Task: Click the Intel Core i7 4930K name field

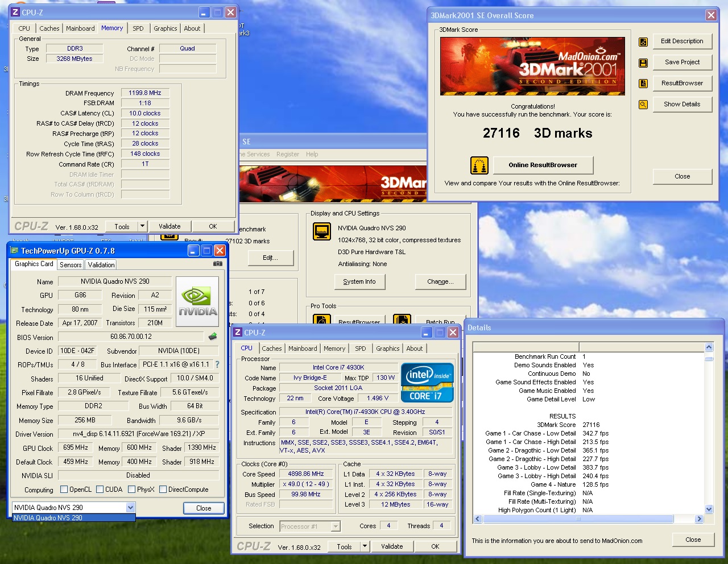Action: (338, 368)
